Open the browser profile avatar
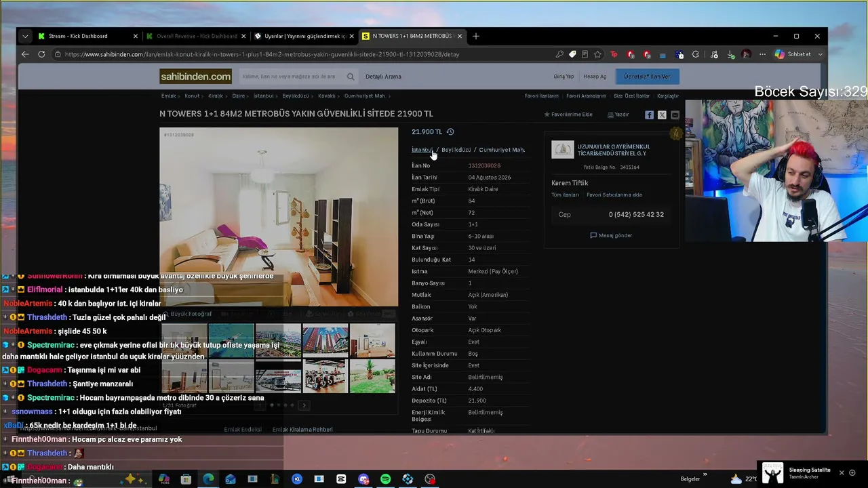 [x=746, y=54]
